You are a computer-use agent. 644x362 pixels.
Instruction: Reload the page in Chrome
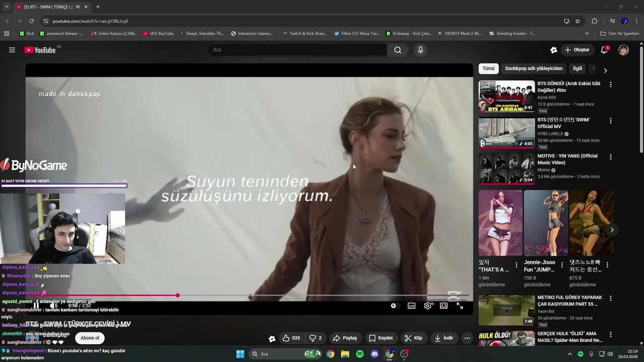click(31, 21)
